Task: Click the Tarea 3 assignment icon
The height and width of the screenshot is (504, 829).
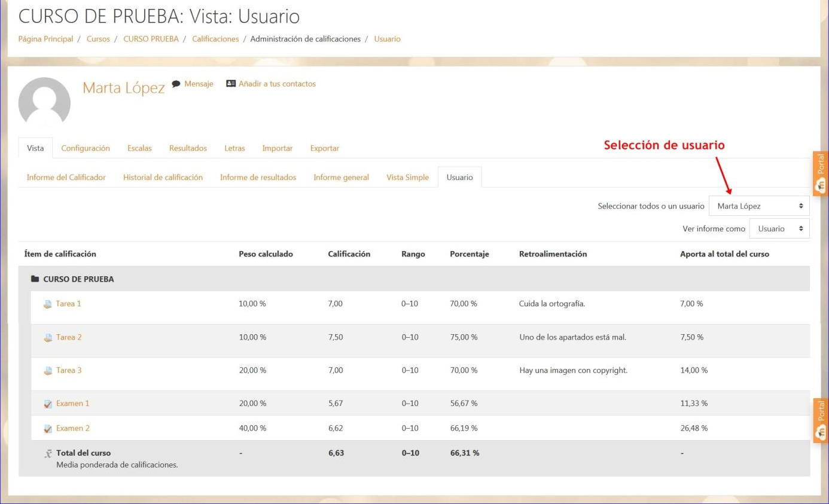Action: pyautogui.click(x=48, y=371)
